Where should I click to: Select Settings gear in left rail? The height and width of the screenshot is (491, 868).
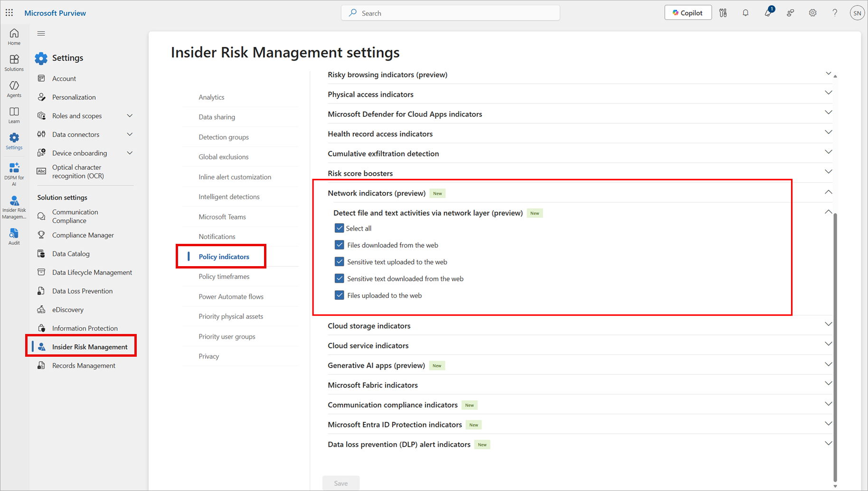14,141
